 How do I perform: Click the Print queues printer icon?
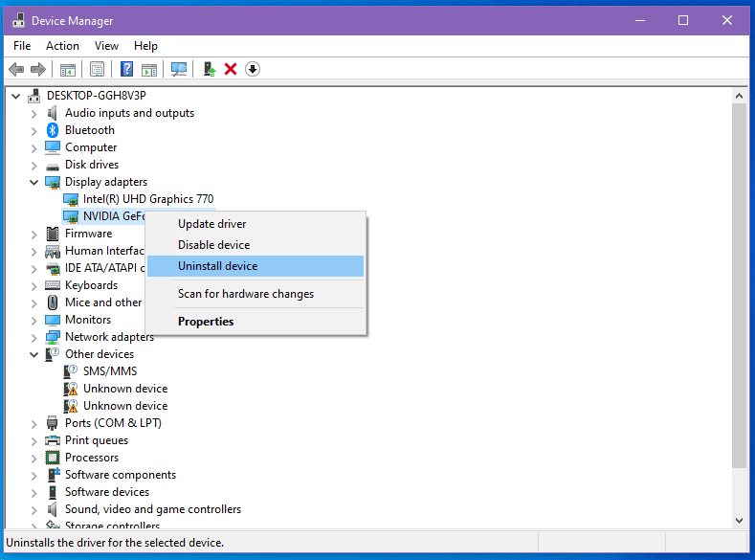53,440
